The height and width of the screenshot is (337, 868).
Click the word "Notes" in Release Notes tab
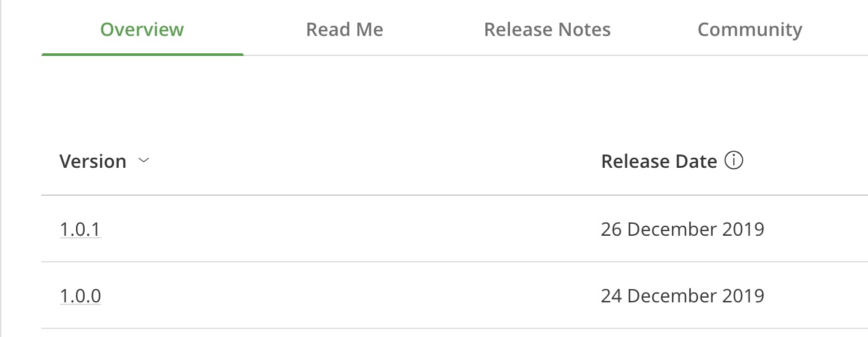[586, 30]
